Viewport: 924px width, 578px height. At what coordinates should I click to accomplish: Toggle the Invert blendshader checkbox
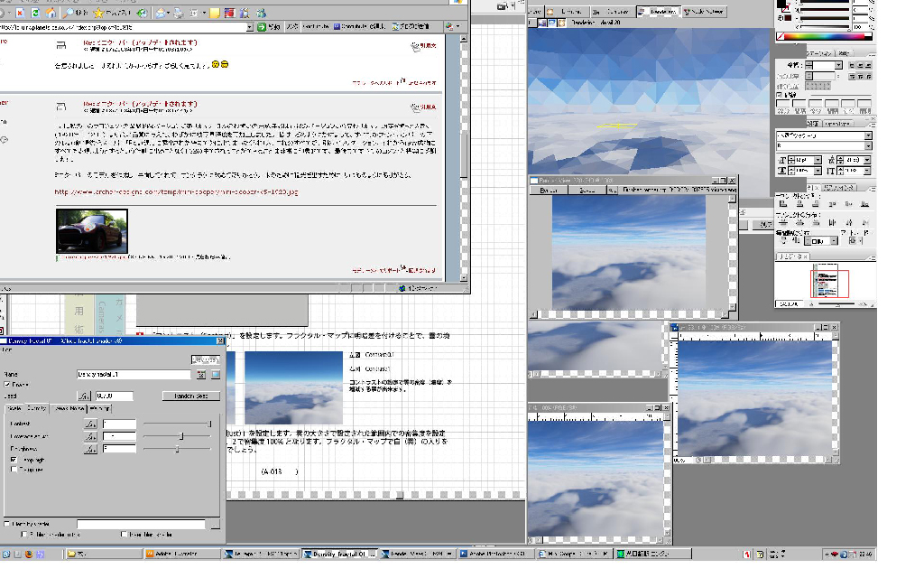pos(124,535)
